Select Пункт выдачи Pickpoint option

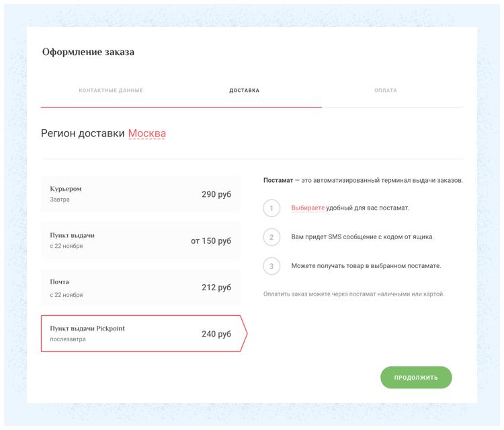pyautogui.click(x=140, y=333)
